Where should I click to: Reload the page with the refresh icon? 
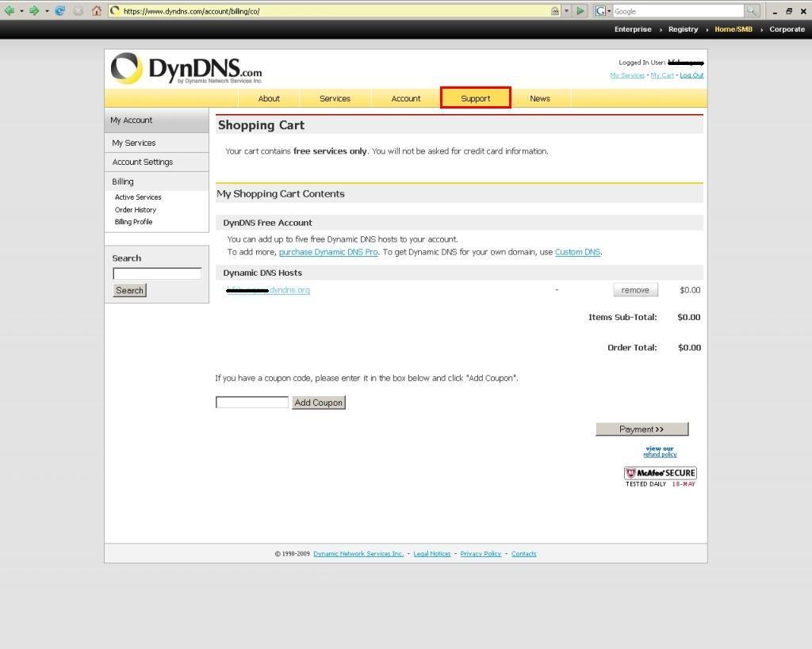tap(60, 11)
